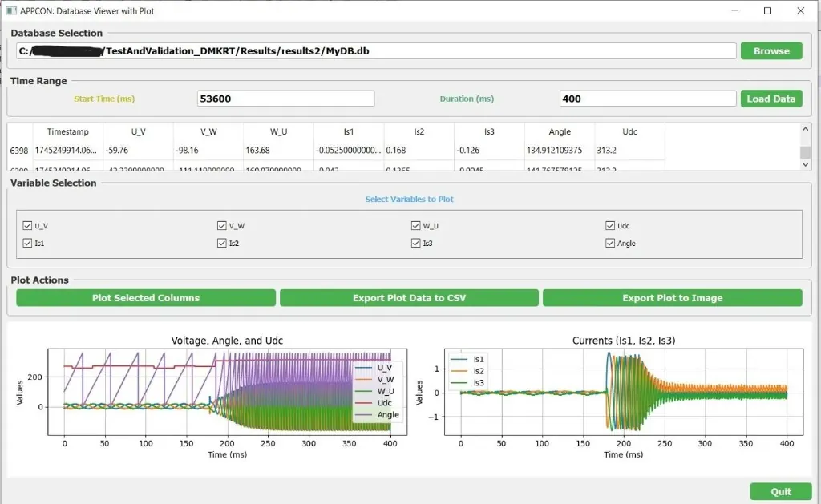
Task: Click the Quit button
Action: 781,491
